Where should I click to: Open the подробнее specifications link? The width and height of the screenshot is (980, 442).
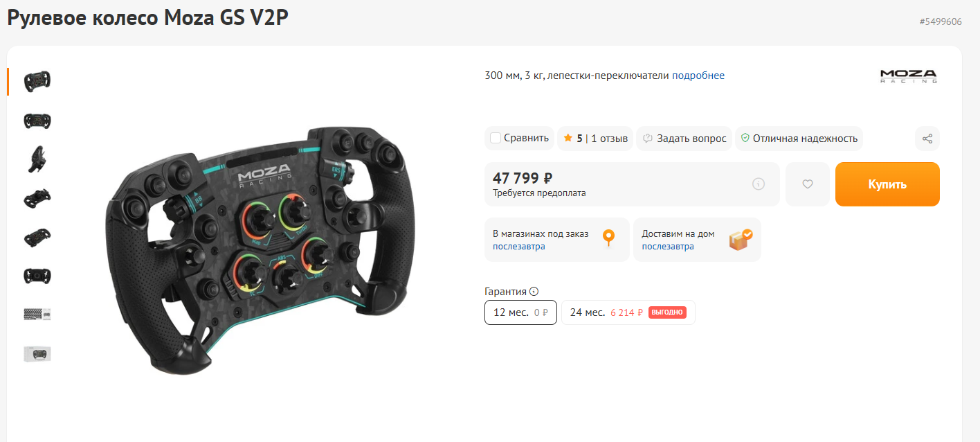click(698, 76)
